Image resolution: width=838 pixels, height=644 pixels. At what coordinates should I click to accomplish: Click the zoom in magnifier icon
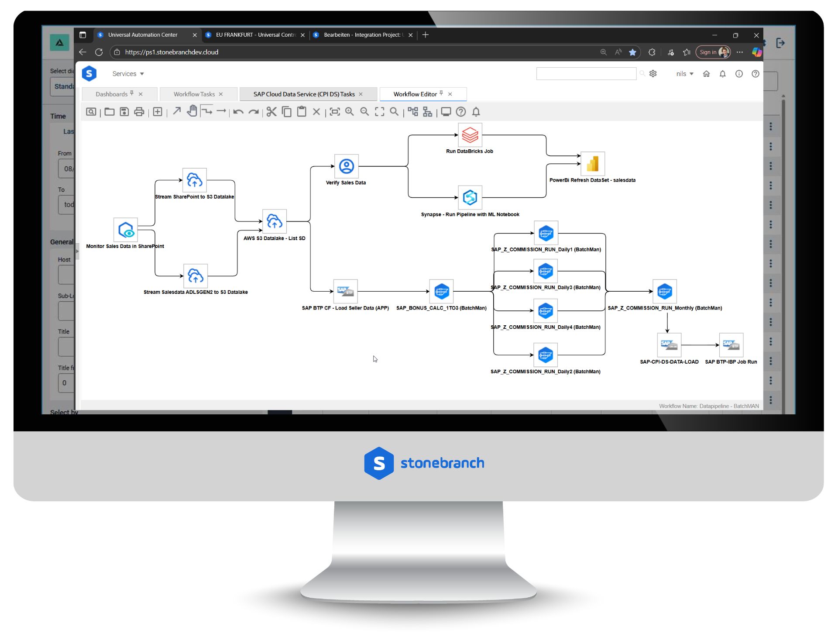pyautogui.click(x=350, y=112)
